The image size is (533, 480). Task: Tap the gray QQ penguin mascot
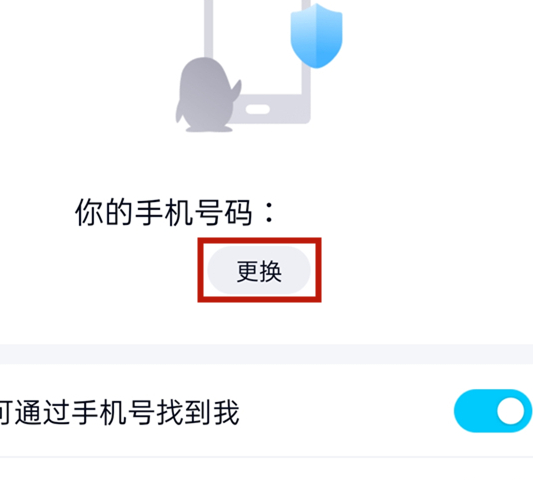208,95
